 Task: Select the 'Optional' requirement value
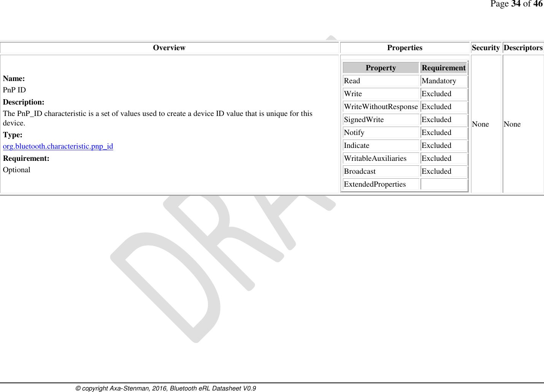tap(17, 170)
